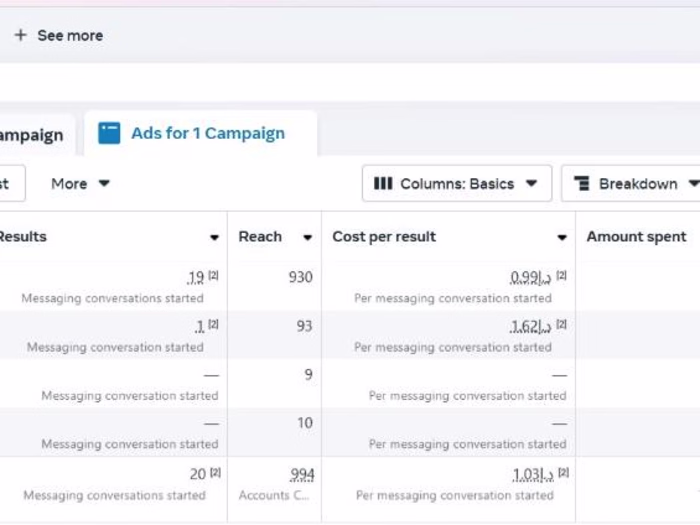Image resolution: width=700 pixels, height=525 pixels.
Task: Click the Breakdown stacked-lines icon
Action: 582,184
